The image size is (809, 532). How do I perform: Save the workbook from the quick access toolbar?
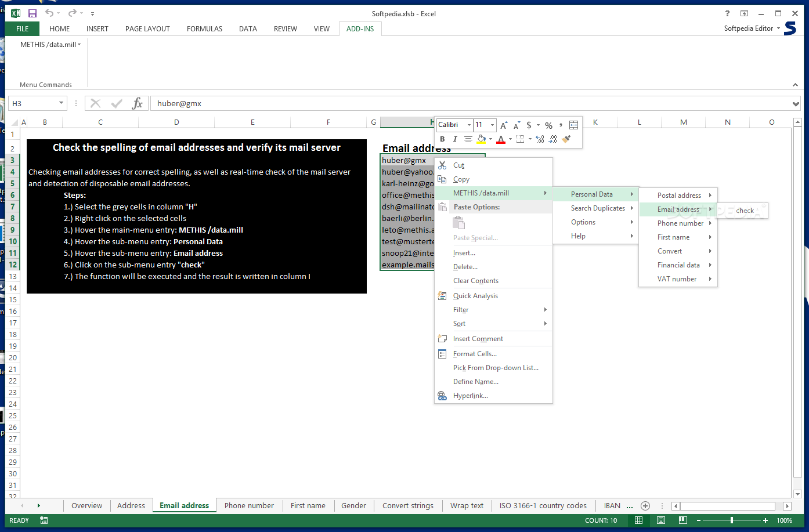click(x=32, y=13)
